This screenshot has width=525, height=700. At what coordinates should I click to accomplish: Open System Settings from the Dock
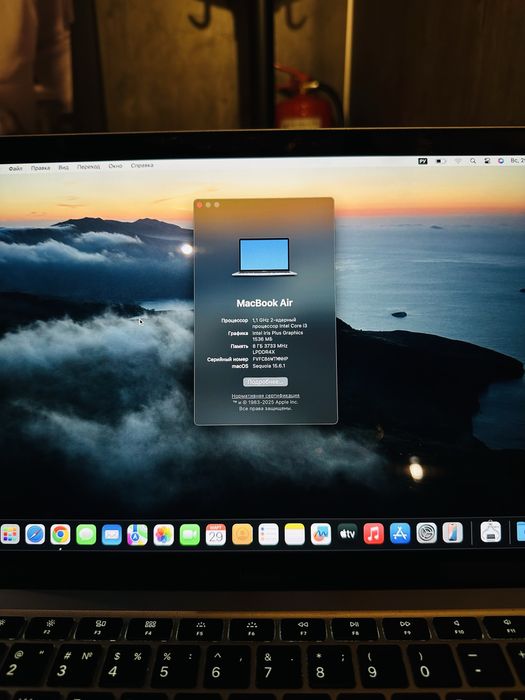tap(426, 533)
